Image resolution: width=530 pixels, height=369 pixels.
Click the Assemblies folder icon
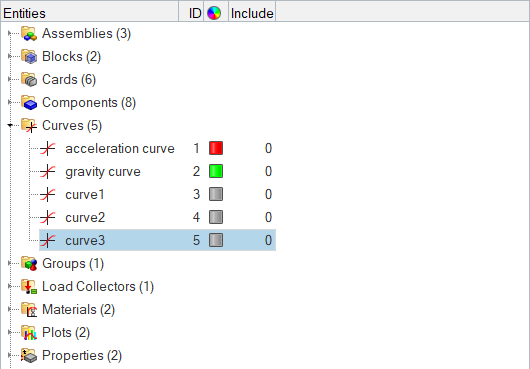(x=29, y=33)
